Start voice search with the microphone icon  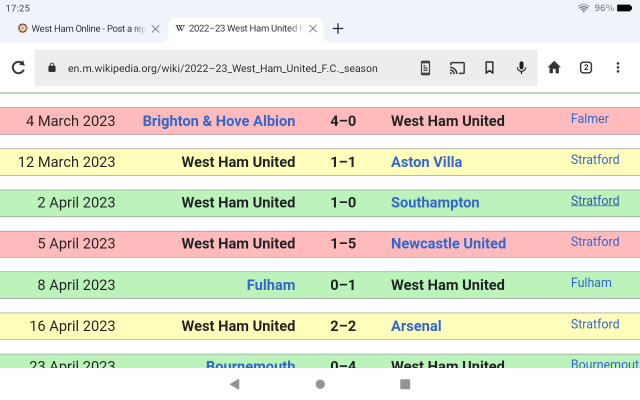coord(521,68)
